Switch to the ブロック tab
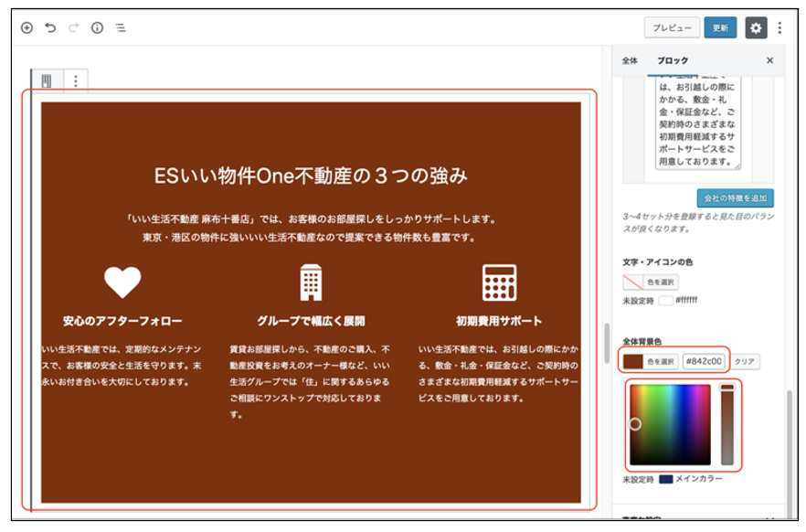 [673, 60]
